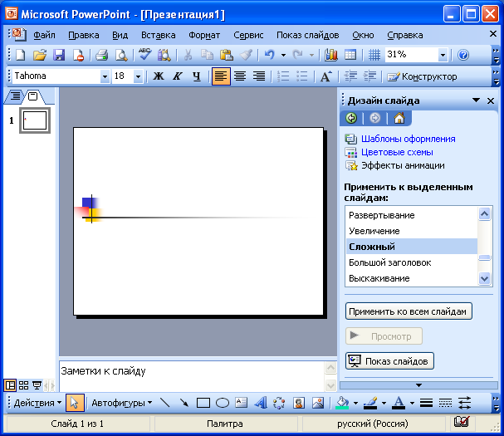Insert a chart using chart icon
The image size is (504, 436).
click(x=330, y=55)
